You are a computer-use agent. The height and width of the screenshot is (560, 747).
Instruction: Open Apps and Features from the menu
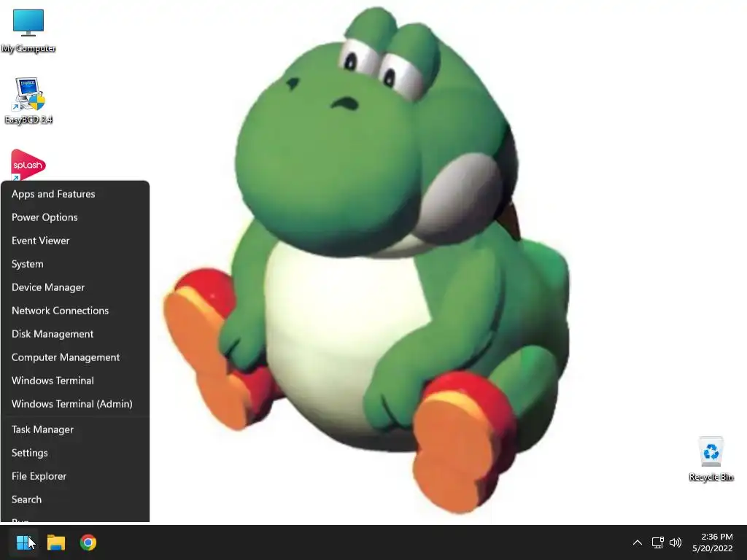coord(75,194)
